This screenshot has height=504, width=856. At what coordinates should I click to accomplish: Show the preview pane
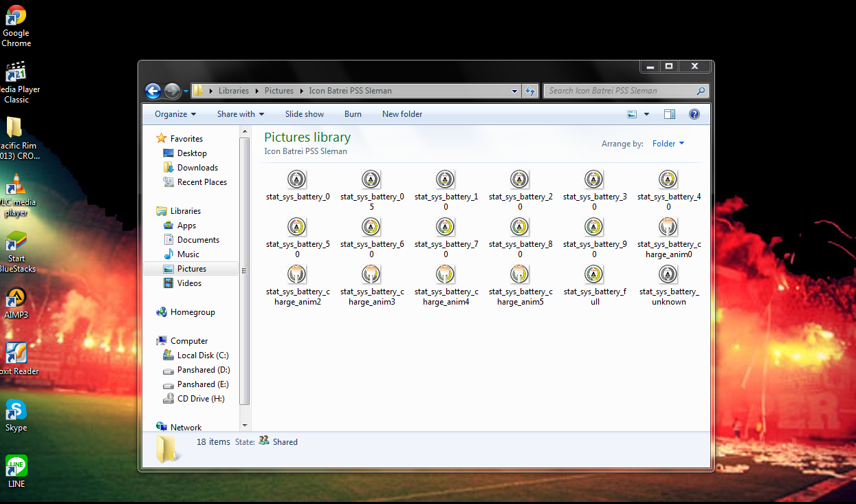click(x=670, y=114)
